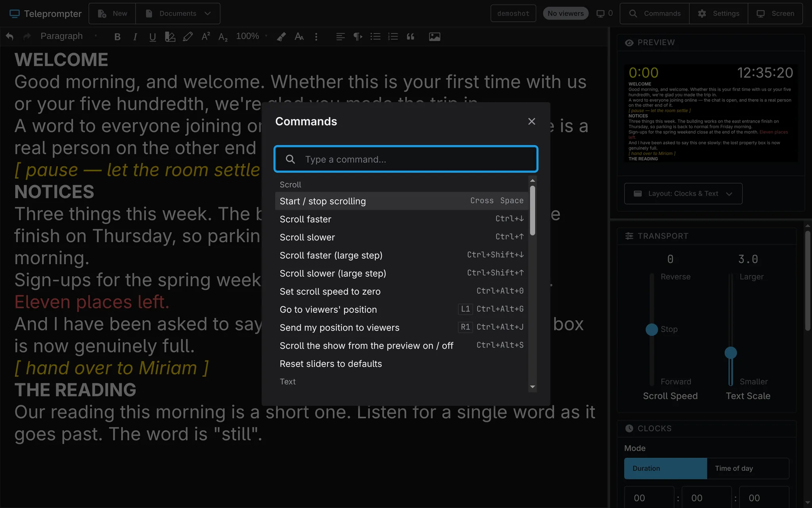Apply Subscript formatting
Viewport: 812px width, 508px height.
point(223,37)
